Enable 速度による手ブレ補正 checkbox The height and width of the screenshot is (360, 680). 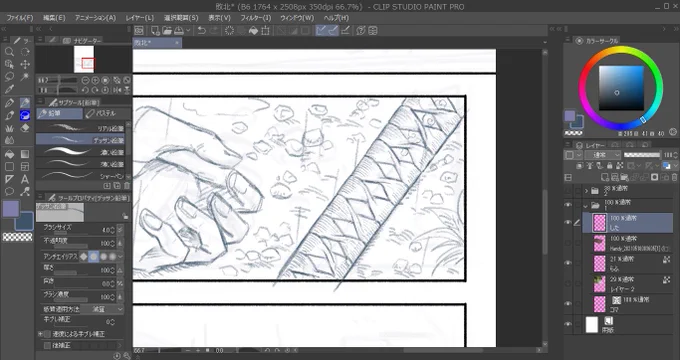pyautogui.click(x=47, y=334)
